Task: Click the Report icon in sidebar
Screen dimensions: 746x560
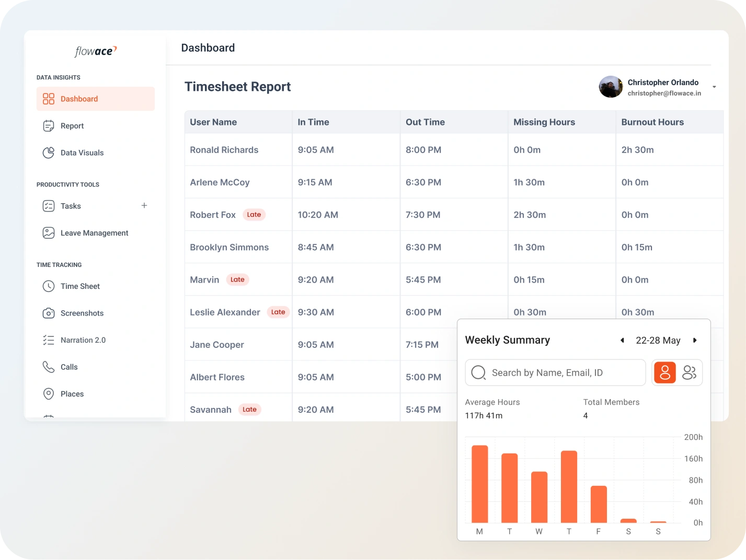Action: (49, 126)
